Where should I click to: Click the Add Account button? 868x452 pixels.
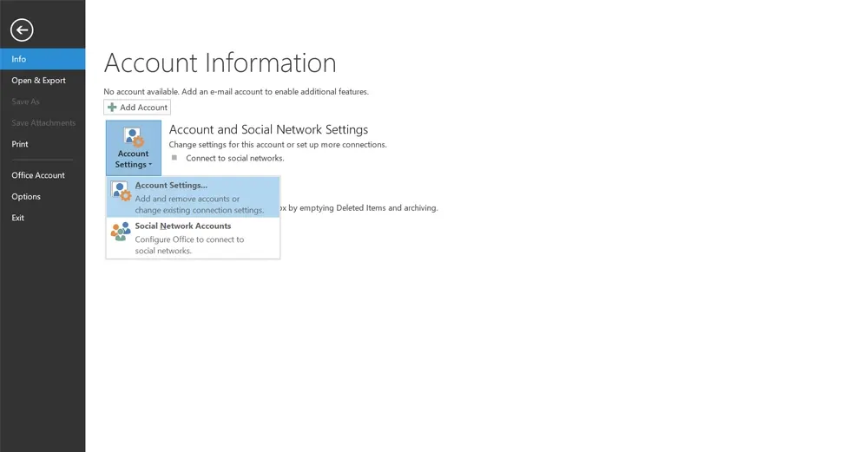(137, 108)
